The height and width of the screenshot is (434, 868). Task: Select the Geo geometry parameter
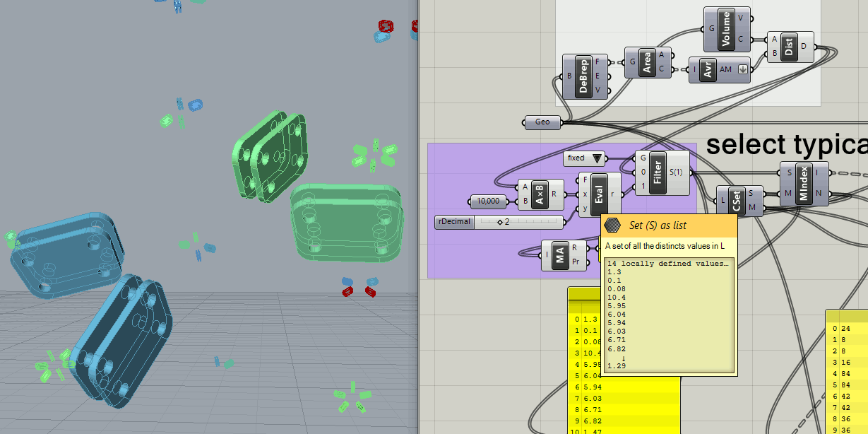tap(542, 122)
